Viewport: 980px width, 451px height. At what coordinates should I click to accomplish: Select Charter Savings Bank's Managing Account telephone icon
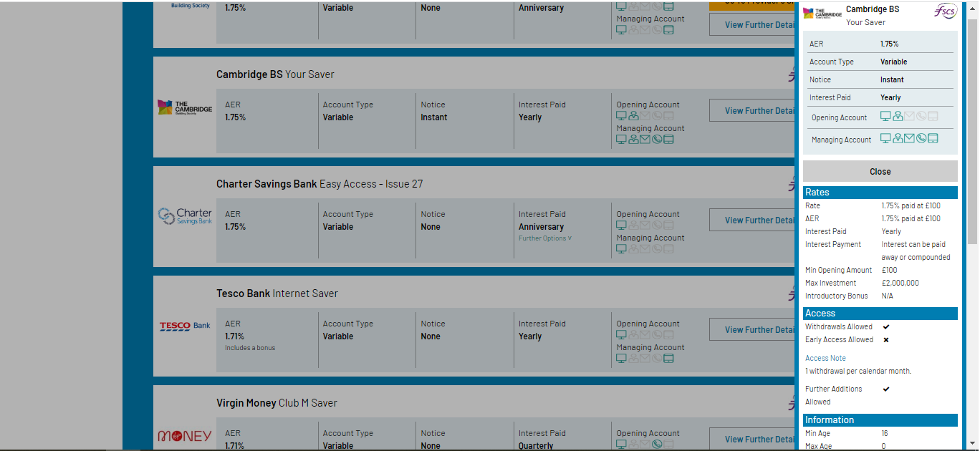[x=657, y=248]
